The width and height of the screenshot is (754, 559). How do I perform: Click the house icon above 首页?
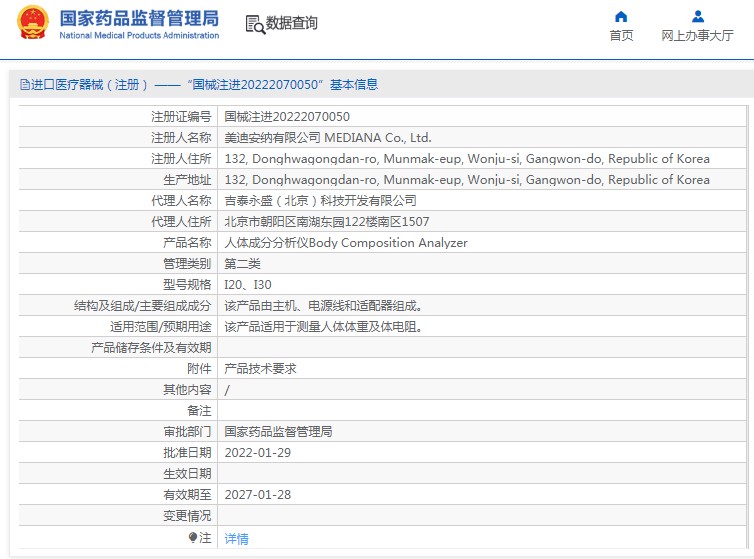(621, 16)
